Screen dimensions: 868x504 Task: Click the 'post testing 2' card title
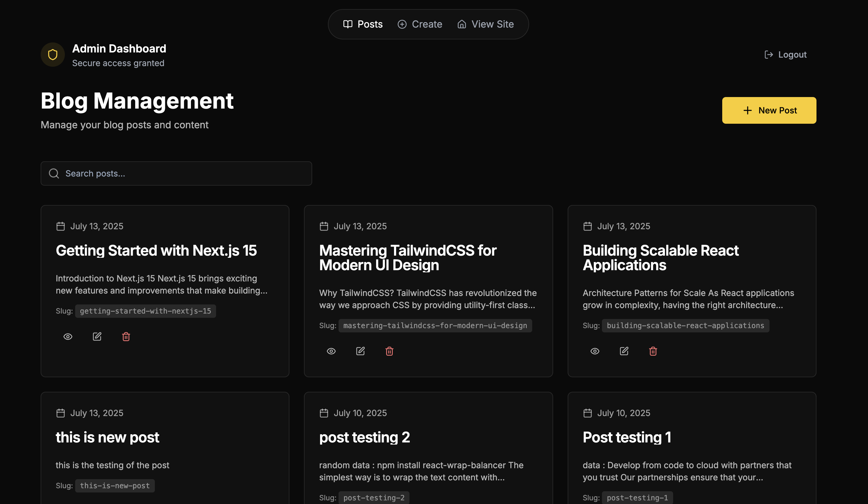tap(364, 437)
